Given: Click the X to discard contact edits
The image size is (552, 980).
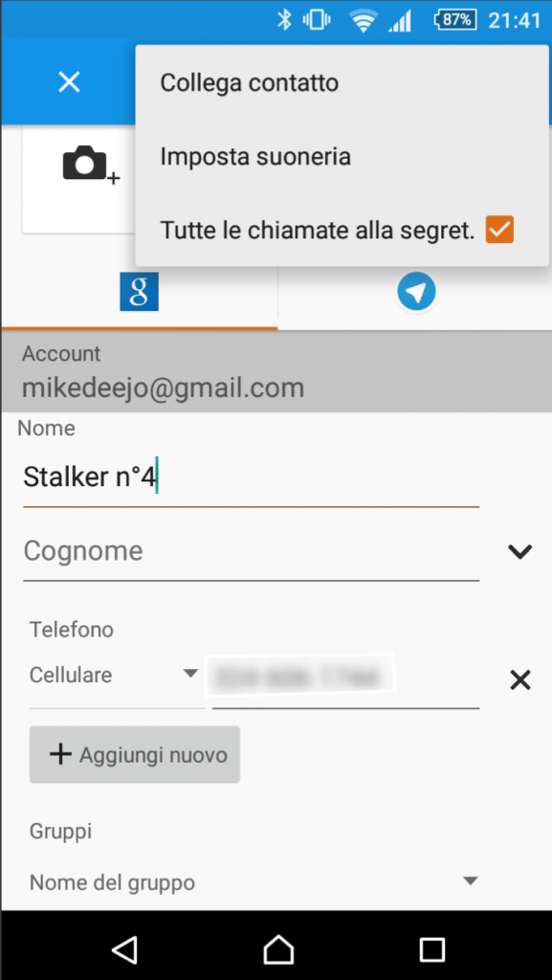Looking at the screenshot, I should click(x=68, y=81).
